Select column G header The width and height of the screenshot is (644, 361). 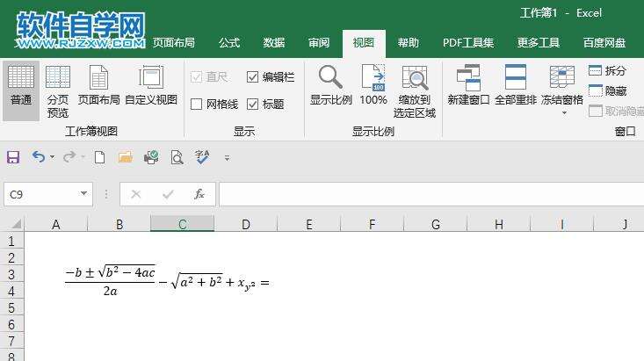point(436,224)
